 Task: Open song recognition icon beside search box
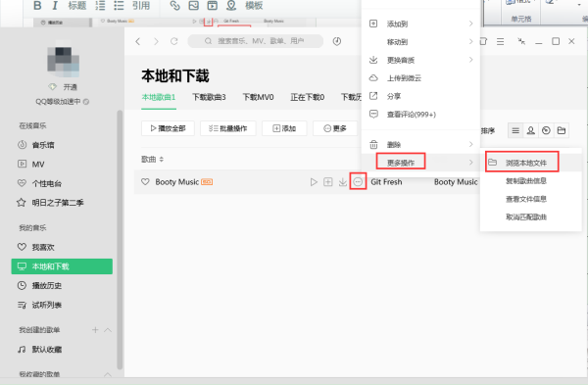pos(337,41)
